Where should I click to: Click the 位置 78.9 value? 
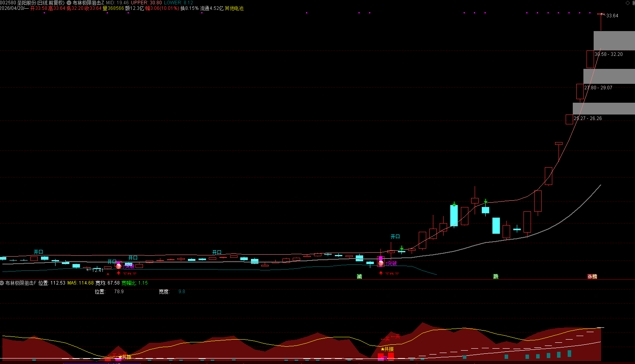[x=119, y=292]
